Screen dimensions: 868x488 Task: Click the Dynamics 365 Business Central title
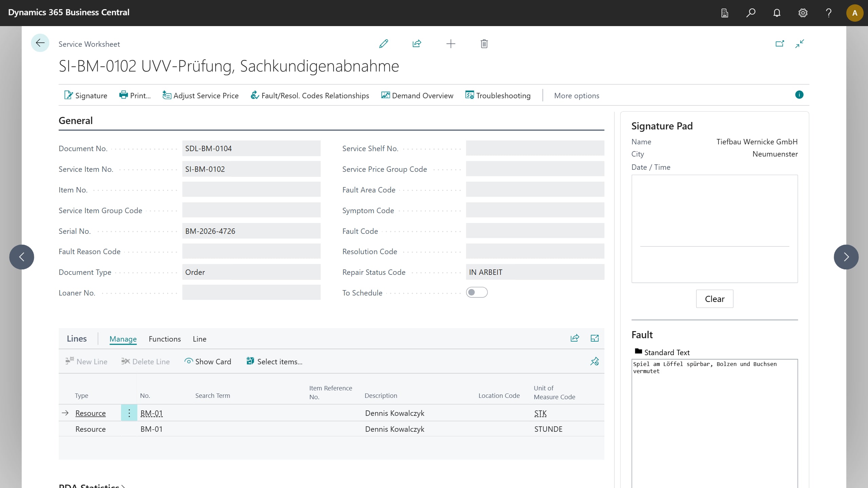(69, 13)
